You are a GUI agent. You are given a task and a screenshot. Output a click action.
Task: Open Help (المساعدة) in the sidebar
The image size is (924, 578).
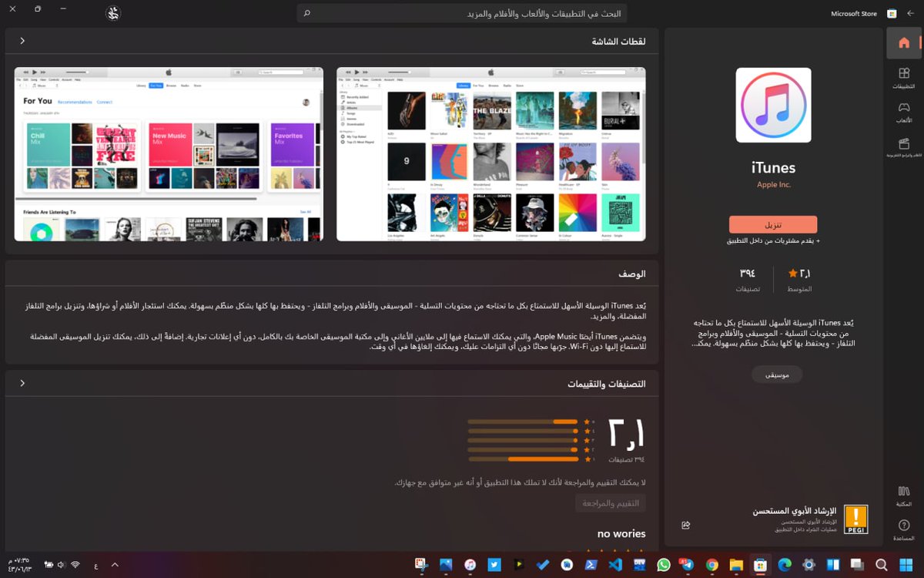coord(904,530)
